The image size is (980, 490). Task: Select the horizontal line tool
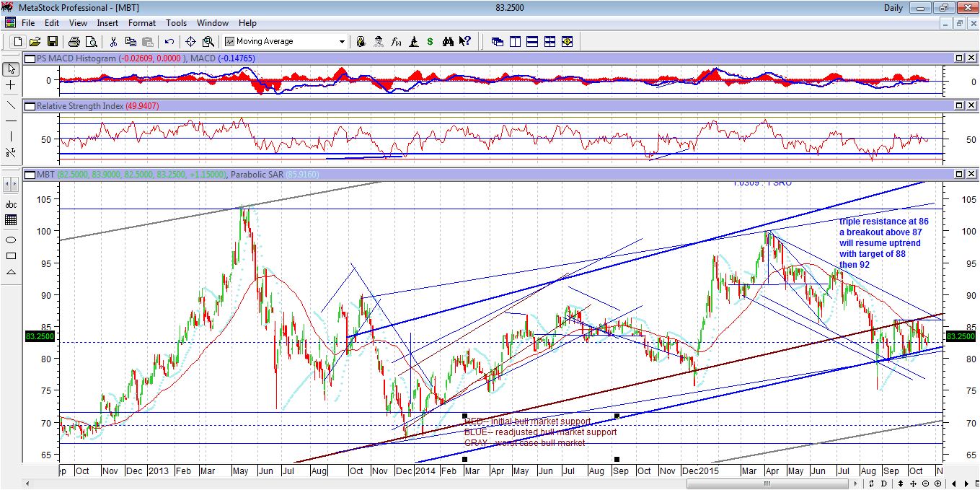coord(10,122)
